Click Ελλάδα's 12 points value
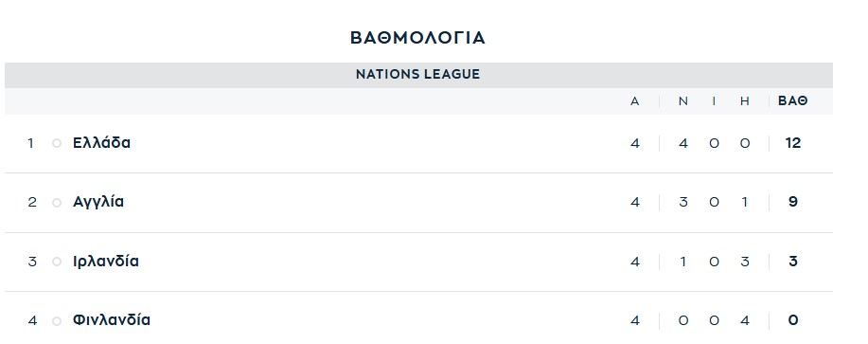 coord(792,143)
